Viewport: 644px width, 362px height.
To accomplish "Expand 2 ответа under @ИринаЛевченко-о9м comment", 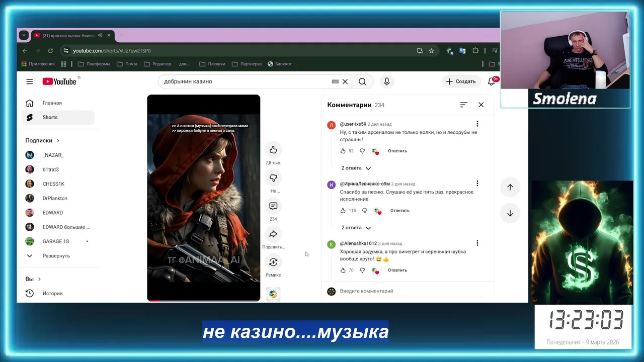I will click(356, 228).
